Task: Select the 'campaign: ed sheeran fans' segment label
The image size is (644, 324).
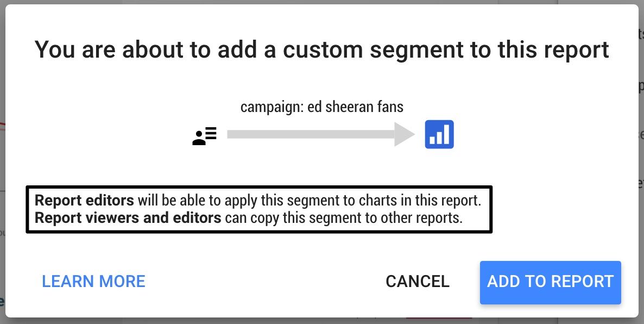Action: click(x=322, y=107)
